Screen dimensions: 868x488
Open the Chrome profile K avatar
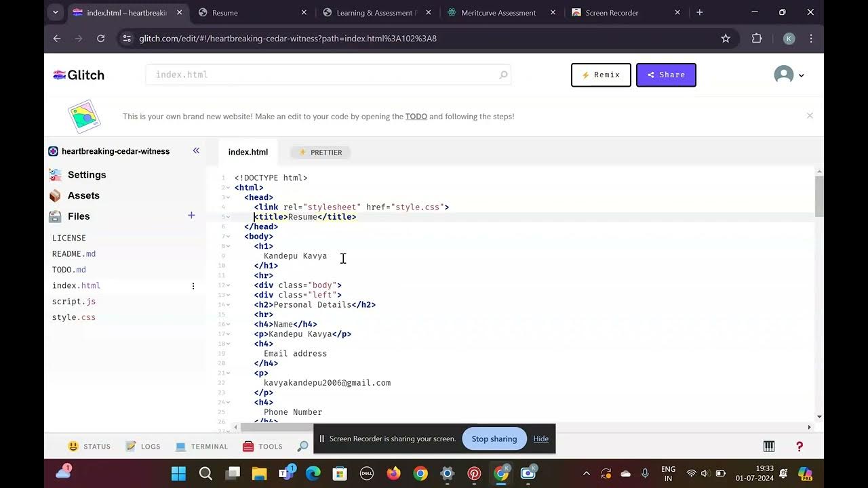click(x=789, y=39)
